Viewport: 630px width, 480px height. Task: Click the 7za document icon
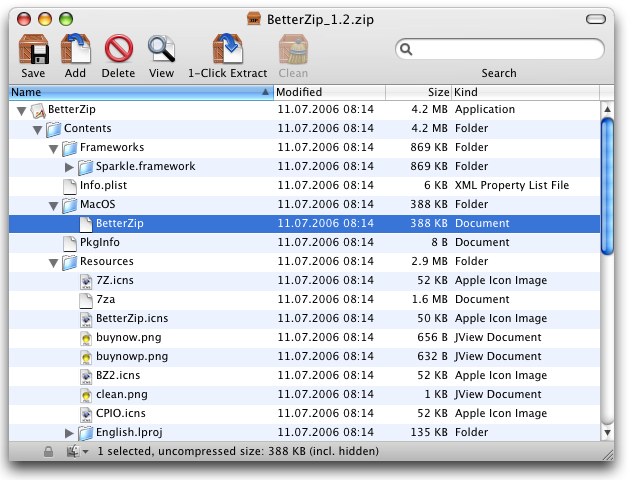[86, 300]
